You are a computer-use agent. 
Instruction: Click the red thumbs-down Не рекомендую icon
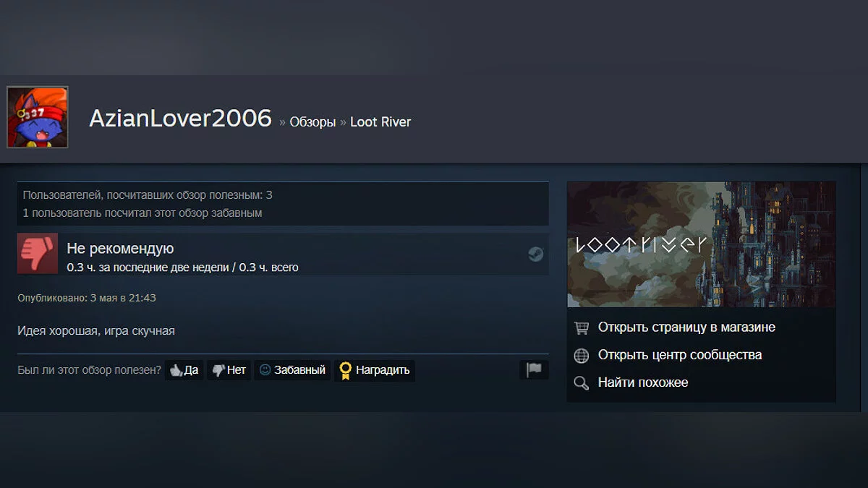pos(38,254)
